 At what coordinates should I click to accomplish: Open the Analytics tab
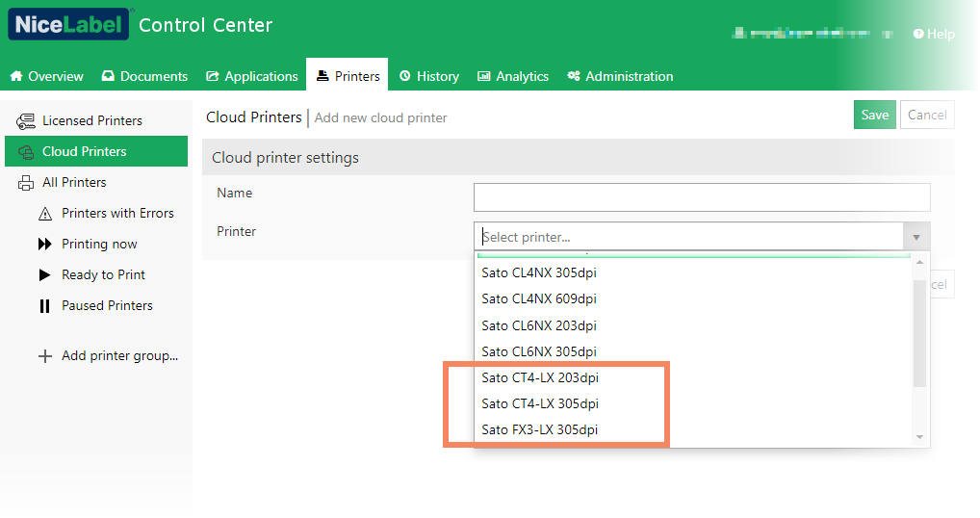(513, 76)
